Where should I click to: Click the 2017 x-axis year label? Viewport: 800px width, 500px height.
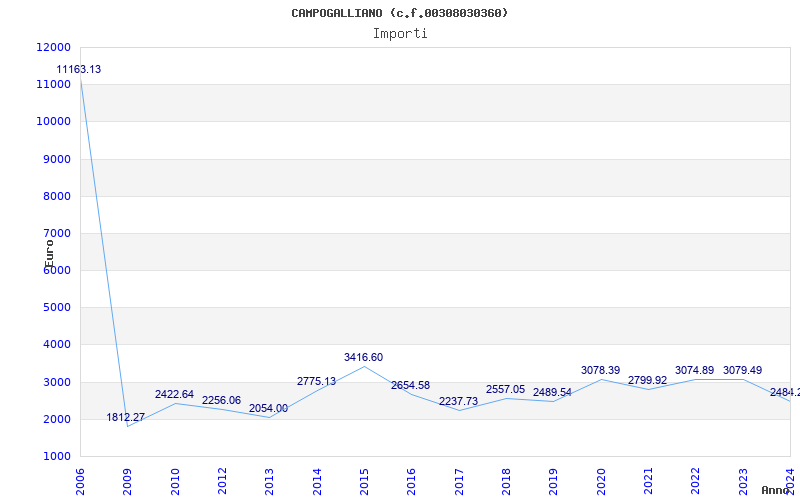click(459, 481)
